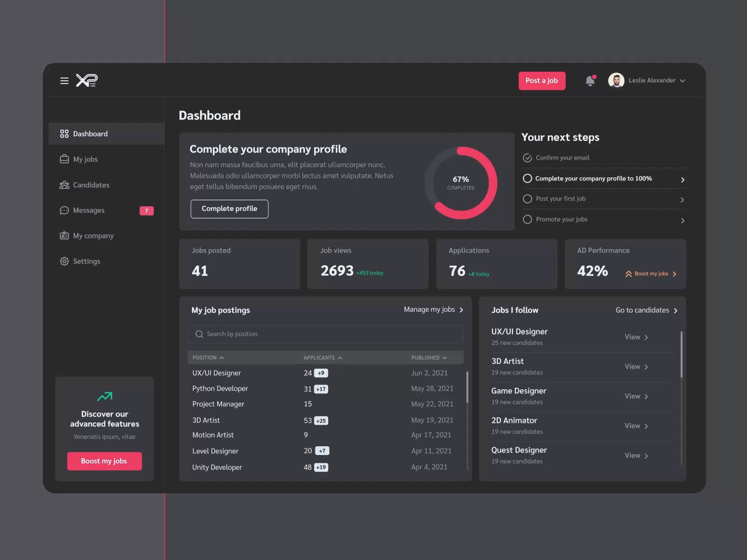Screen dimensions: 747x560
Task: Click the +9 badge on UX/UI Designer
Action: pyautogui.click(x=321, y=373)
